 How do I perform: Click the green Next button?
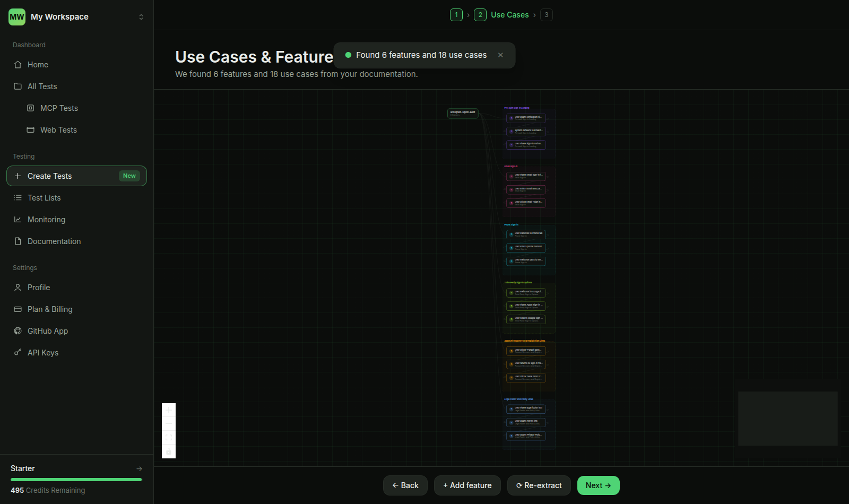(599, 485)
